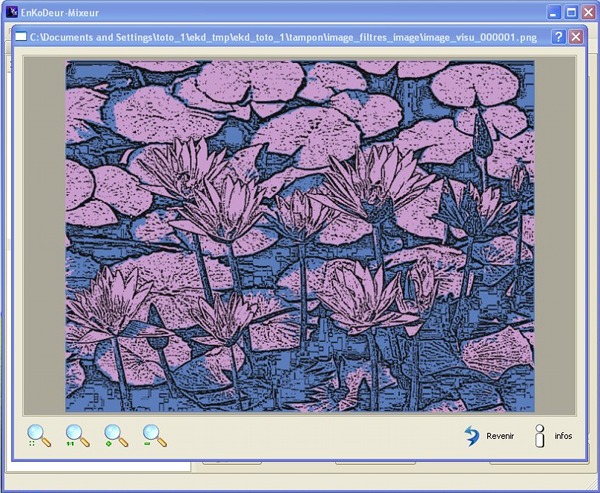Viewport: 600px width, 493px height.
Task: Click the image file path title text
Action: 284,38
